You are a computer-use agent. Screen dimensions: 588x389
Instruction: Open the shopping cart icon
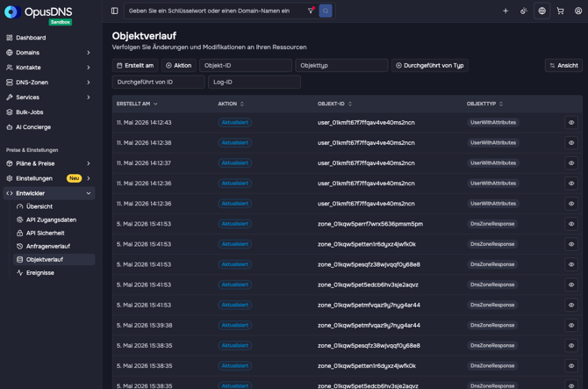coord(560,11)
